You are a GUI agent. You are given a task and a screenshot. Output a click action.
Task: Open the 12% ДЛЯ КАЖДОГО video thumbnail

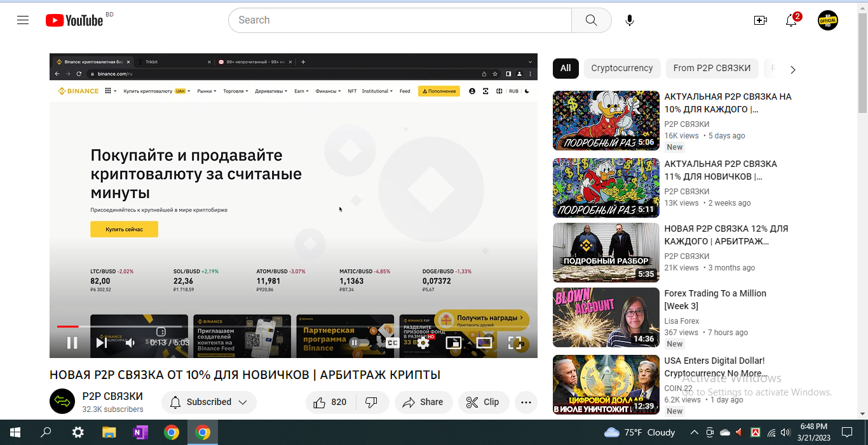pyautogui.click(x=606, y=253)
